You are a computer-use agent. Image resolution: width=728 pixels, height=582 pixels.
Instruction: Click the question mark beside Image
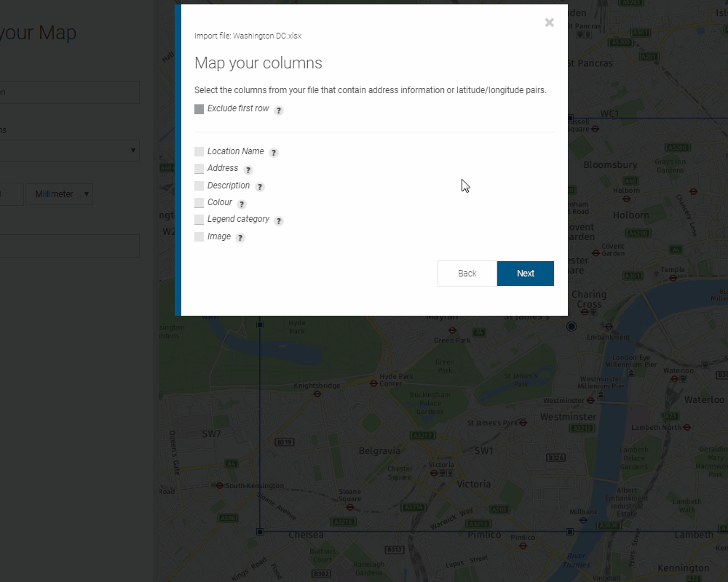point(240,238)
